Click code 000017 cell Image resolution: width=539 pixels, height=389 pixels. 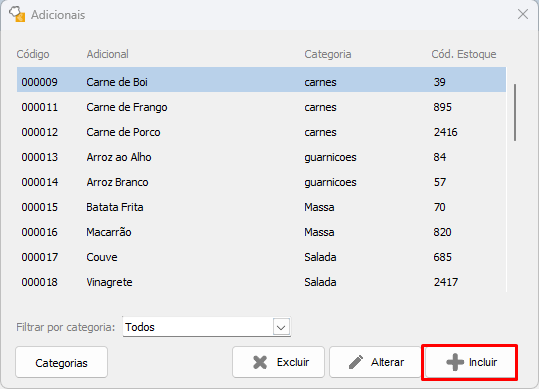click(x=40, y=257)
